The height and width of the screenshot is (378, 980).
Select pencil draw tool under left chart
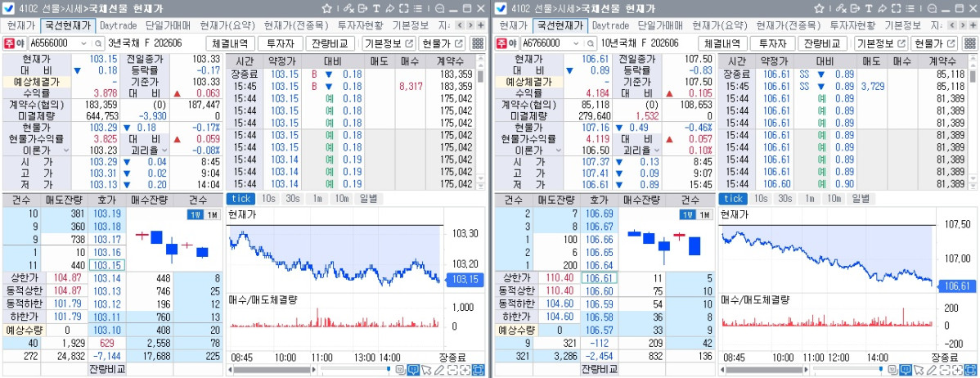439,370
